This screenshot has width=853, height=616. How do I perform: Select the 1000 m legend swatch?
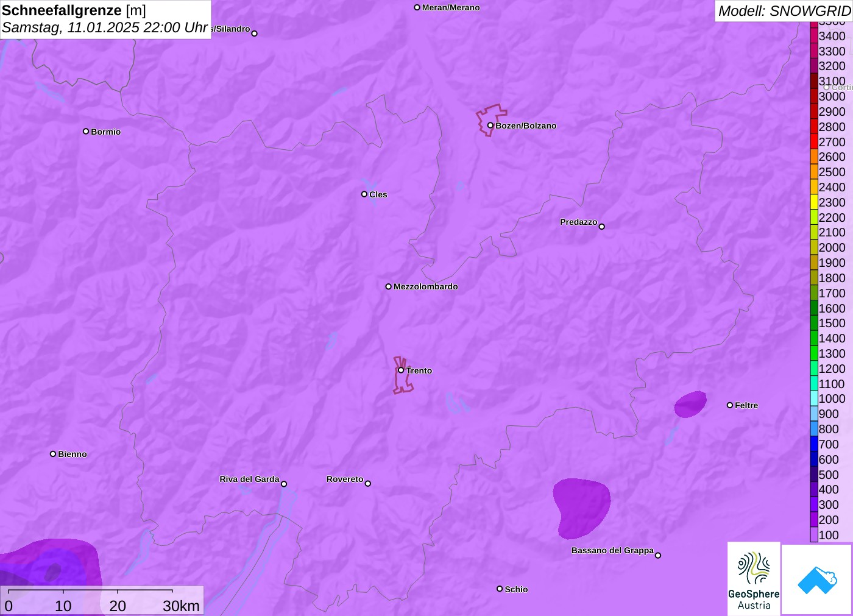point(814,398)
